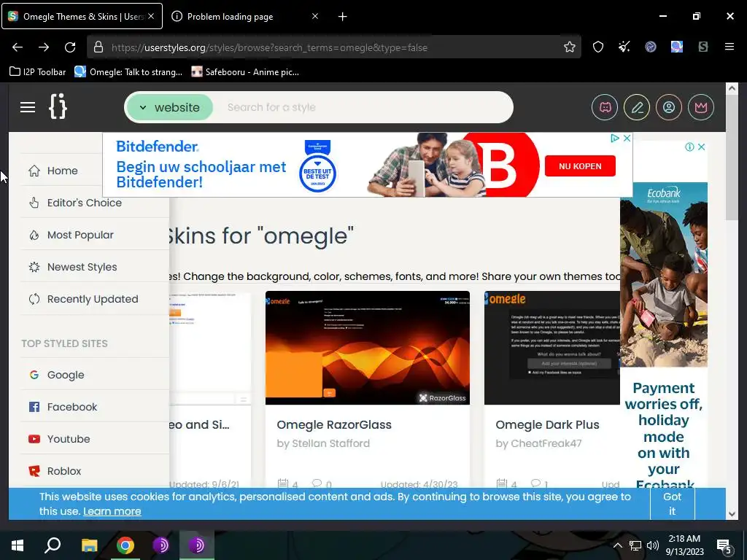Open AdChoices icon on Bitdefender ad

[x=615, y=138]
